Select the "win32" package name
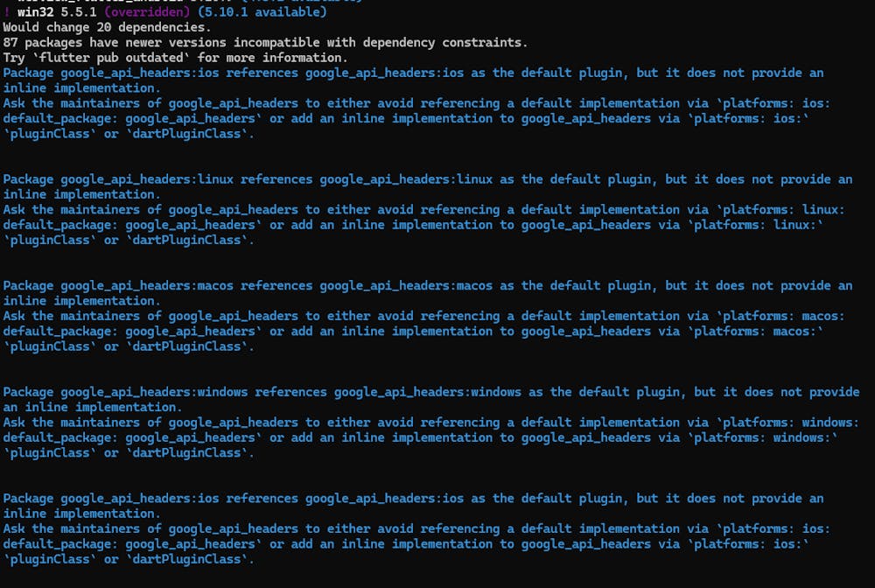Screen dimensions: 875x588 (35, 11)
